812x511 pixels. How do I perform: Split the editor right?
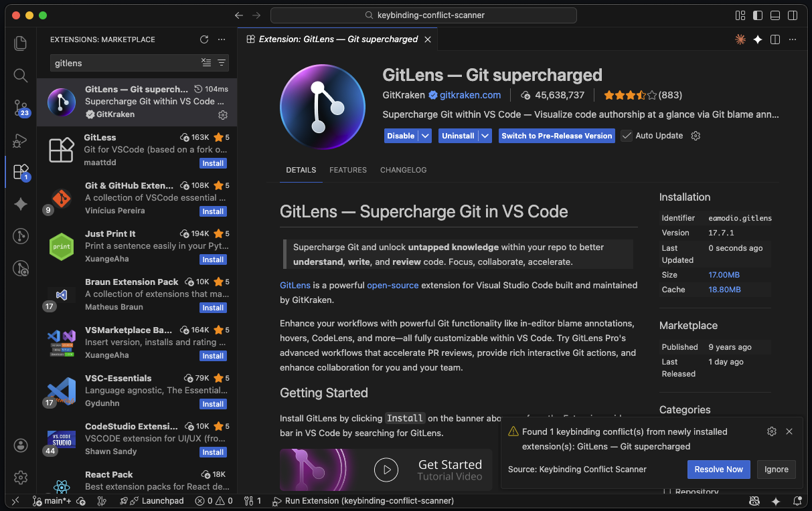[775, 39]
